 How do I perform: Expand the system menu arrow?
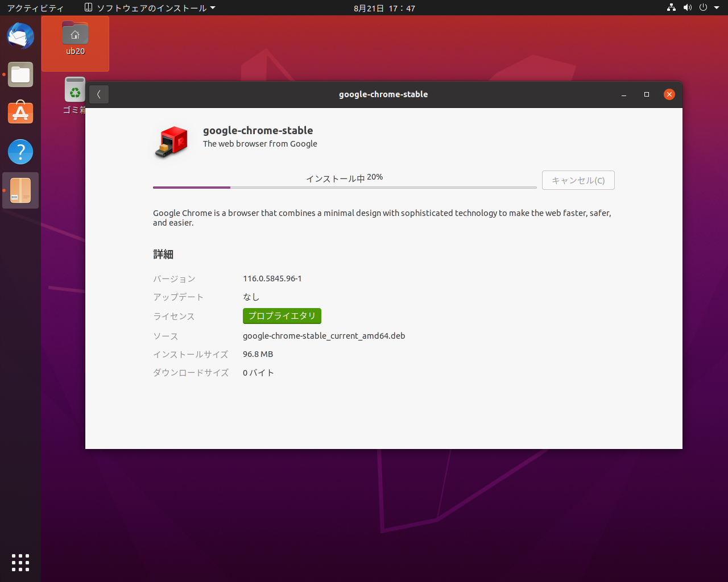pos(717,8)
